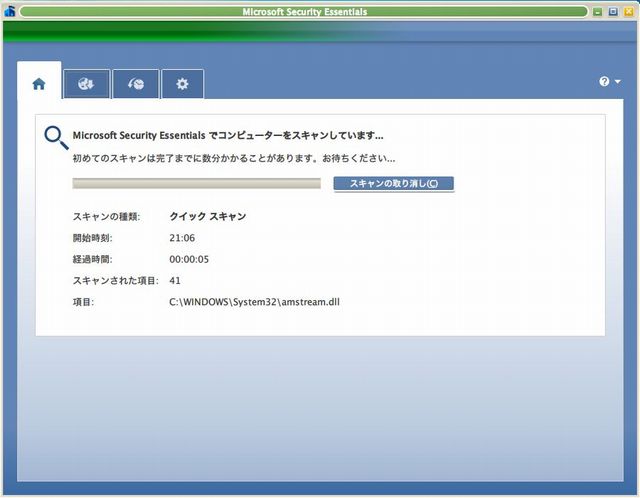Click the 項目 label
Image resolution: width=640 pixels, height=498 pixels.
click(x=83, y=302)
